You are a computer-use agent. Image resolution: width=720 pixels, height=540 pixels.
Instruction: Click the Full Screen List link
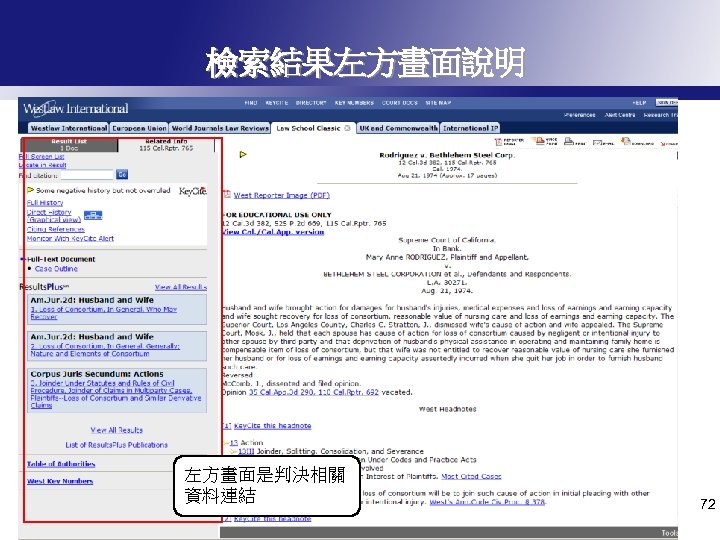click(x=42, y=157)
